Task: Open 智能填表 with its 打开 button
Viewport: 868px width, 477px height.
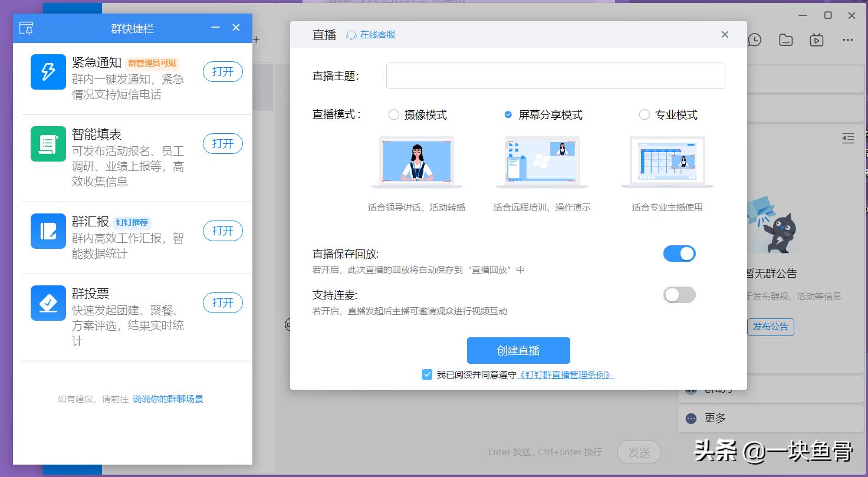Action: point(223,143)
